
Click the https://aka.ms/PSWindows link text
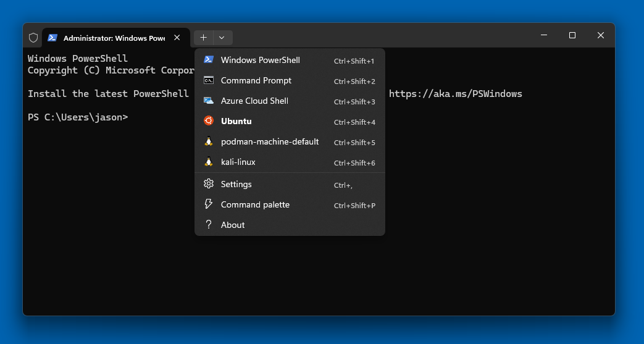[456, 94]
